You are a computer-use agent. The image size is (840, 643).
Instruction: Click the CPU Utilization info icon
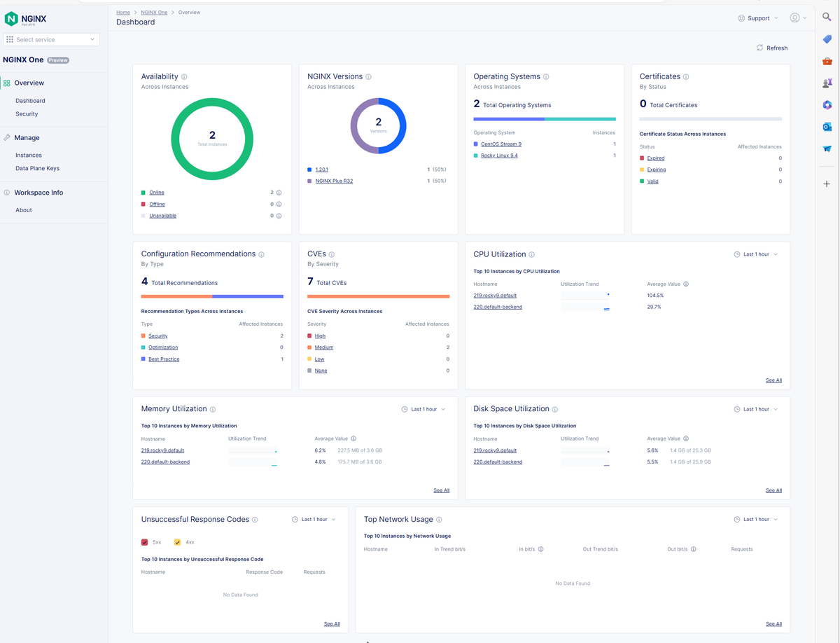tap(532, 255)
